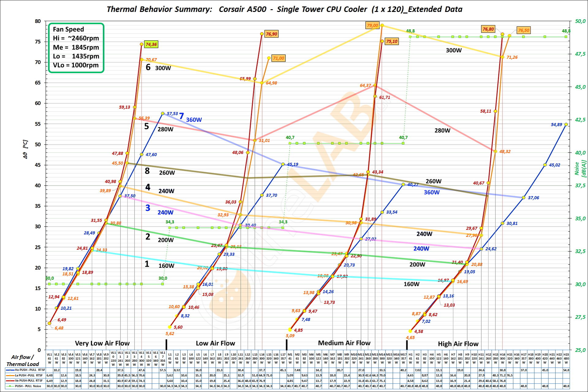Click the 'High Air Flow' section label
Screen dimensions: 588x392
[x=458, y=344]
